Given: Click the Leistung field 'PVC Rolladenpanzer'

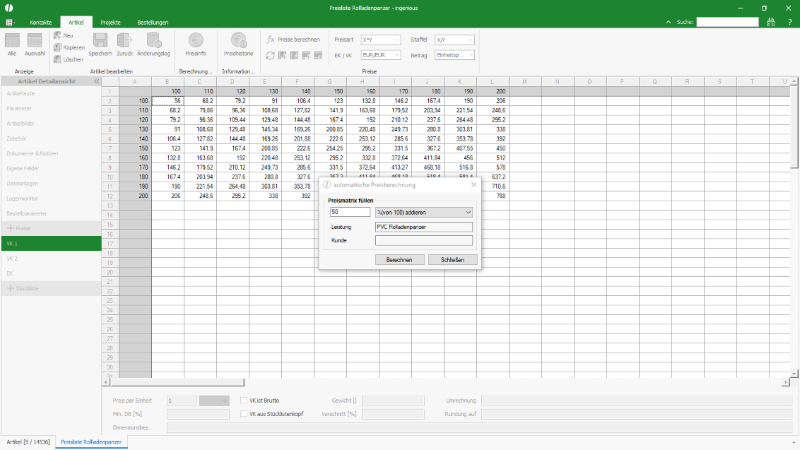Looking at the screenshot, I should [x=423, y=227].
